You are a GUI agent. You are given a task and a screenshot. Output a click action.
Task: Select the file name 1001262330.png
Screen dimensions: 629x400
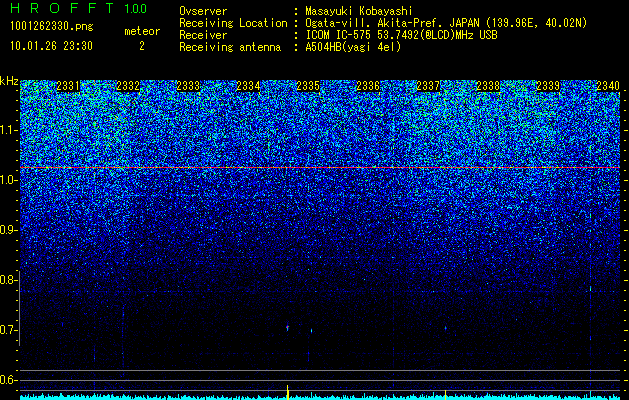click(52, 27)
